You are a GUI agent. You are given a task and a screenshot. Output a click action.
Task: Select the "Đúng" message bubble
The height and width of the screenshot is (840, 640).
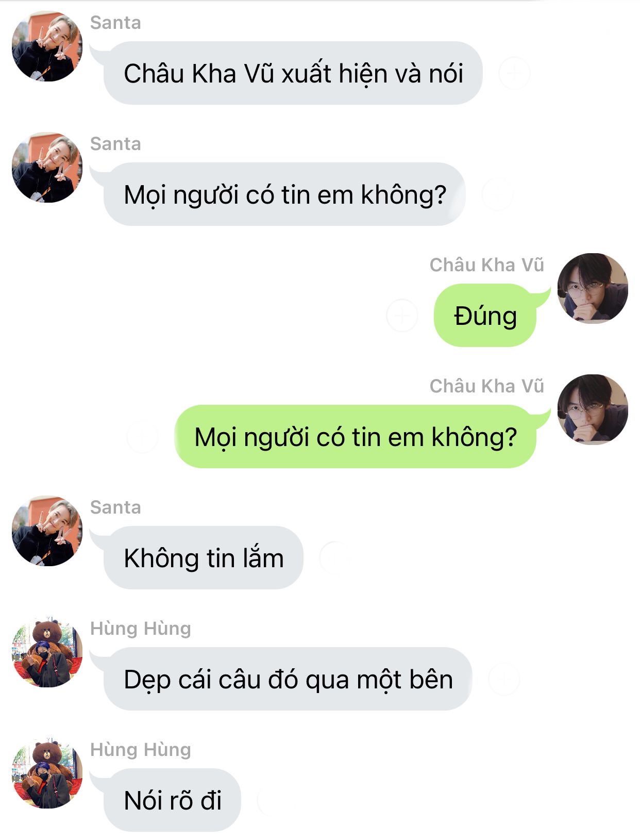485,316
